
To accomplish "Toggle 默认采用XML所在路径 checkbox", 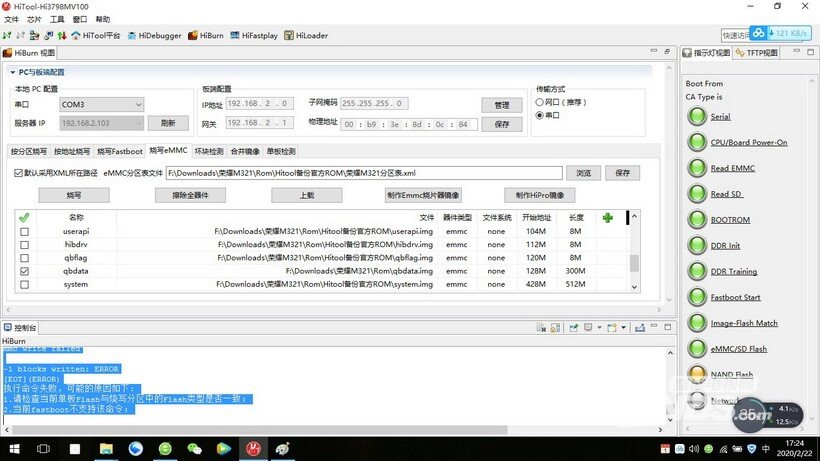I will 18,173.
